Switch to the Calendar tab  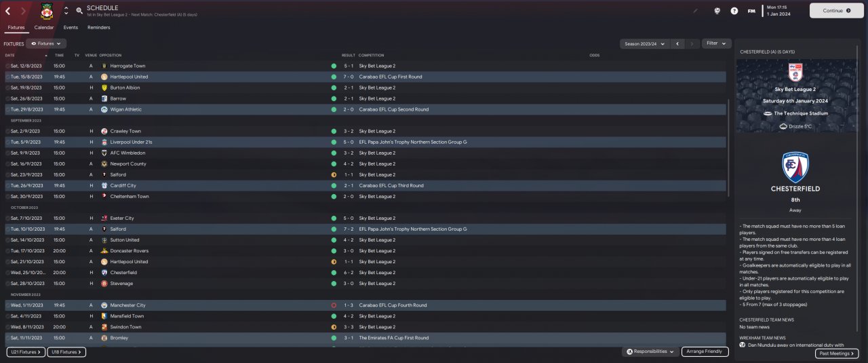[x=44, y=27]
